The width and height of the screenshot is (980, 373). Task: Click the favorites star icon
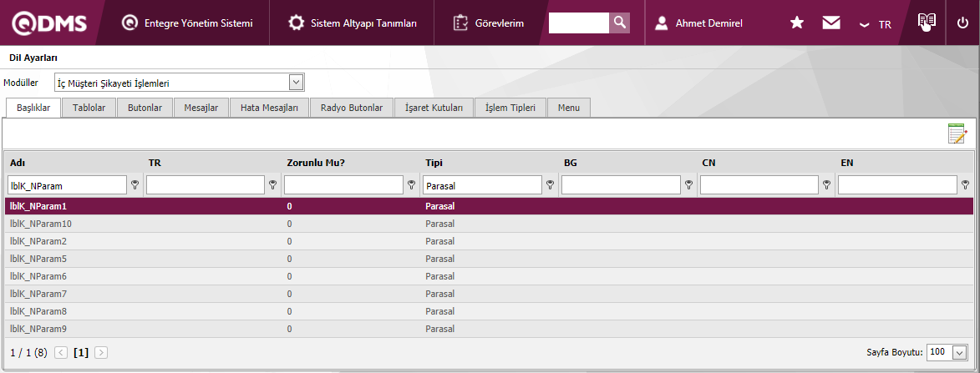pos(797,23)
